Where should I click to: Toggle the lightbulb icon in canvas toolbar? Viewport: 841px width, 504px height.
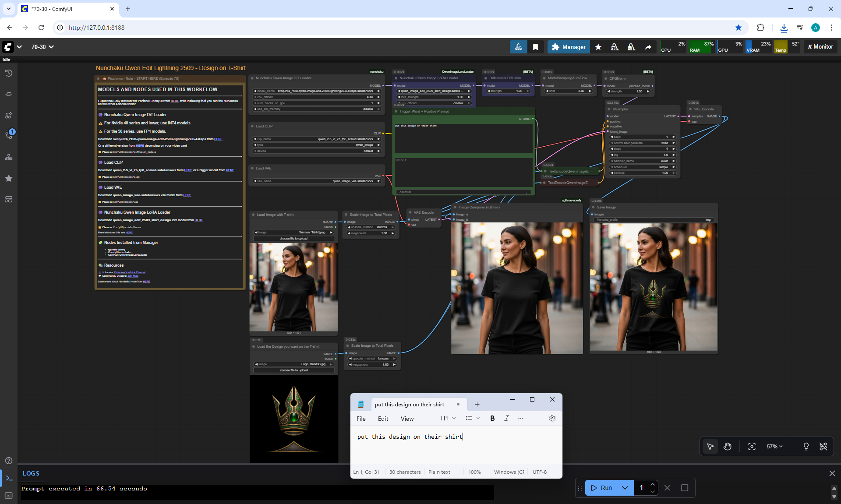click(x=806, y=446)
